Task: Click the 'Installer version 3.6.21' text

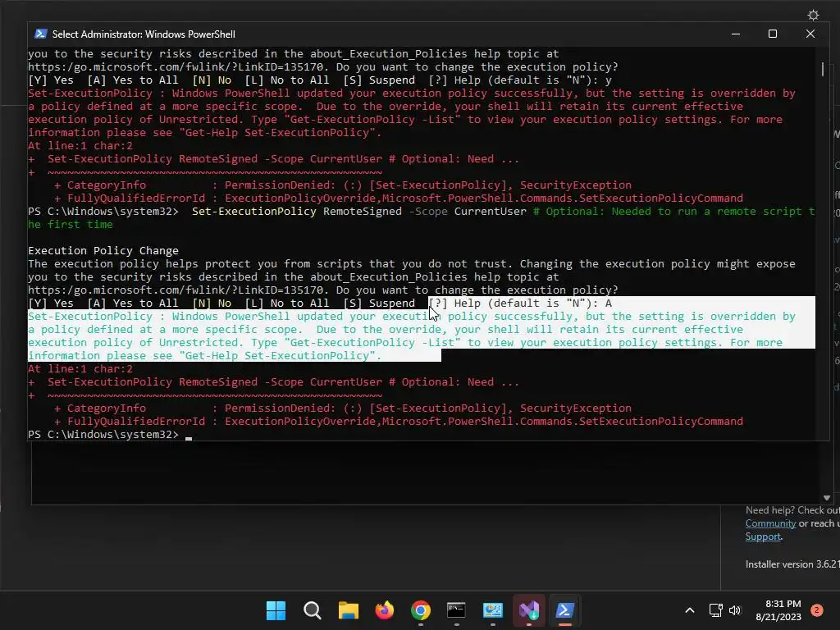Action: point(792,564)
